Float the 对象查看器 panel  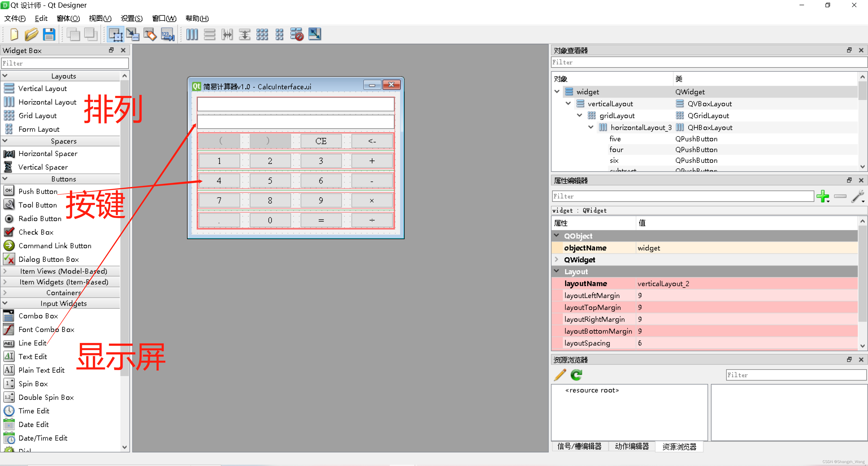click(849, 50)
